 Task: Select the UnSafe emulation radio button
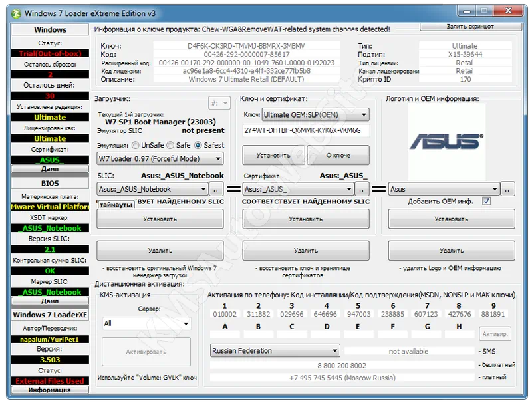(x=136, y=145)
